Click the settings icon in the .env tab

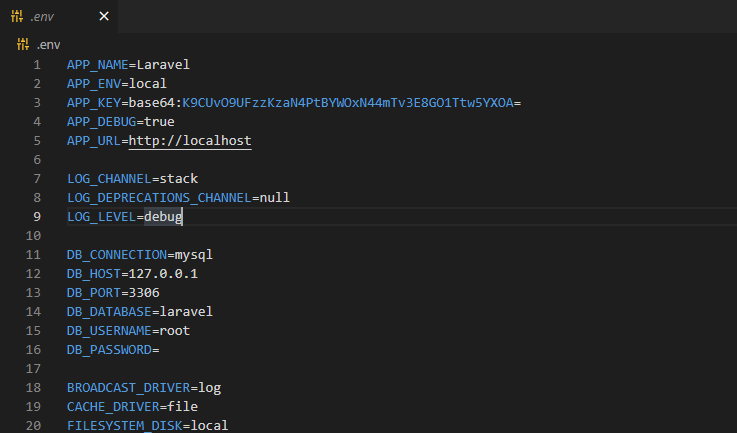(16, 17)
